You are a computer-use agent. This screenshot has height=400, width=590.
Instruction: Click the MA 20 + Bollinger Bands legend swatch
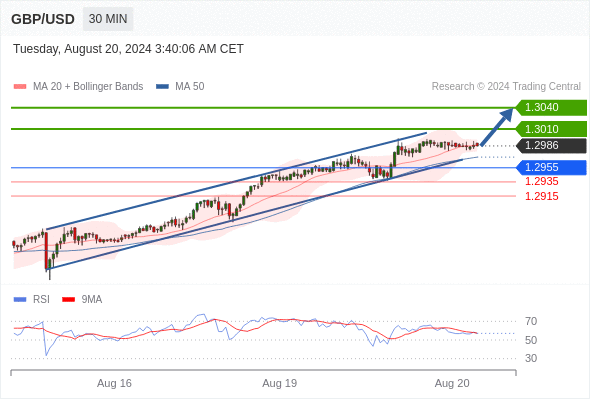pos(20,87)
